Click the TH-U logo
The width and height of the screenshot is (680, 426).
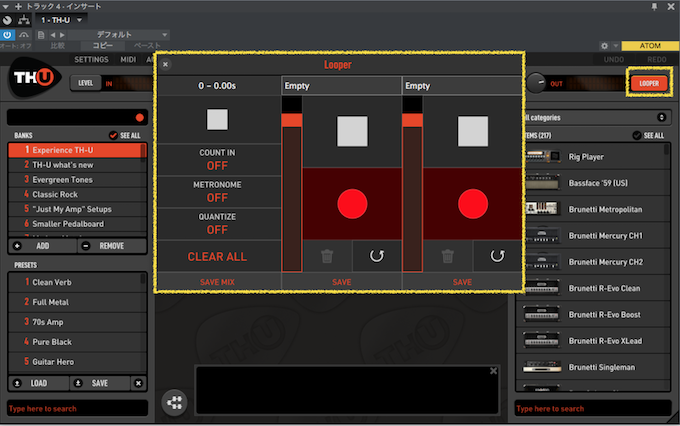click(x=34, y=78)
